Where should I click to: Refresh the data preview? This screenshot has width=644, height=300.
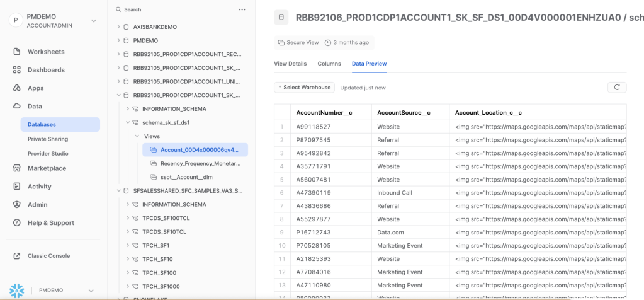(617, 88)
